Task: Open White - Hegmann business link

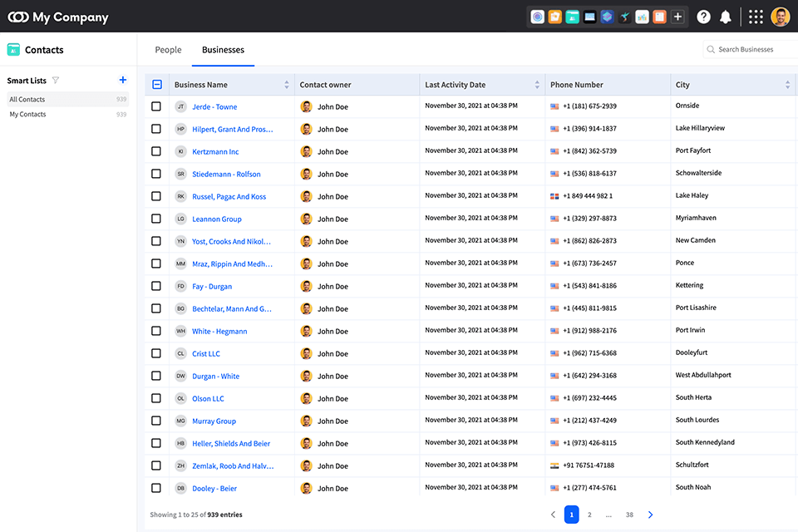Action: pos(219,332)
